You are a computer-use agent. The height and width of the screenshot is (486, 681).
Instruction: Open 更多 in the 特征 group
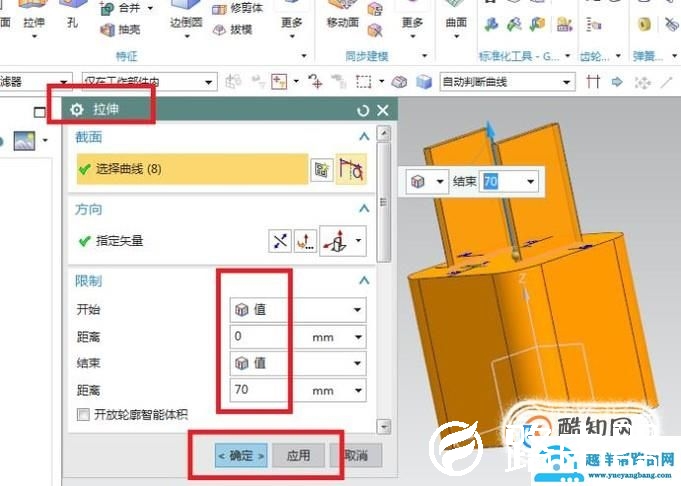pyautogui.click(x=291, y=24)
